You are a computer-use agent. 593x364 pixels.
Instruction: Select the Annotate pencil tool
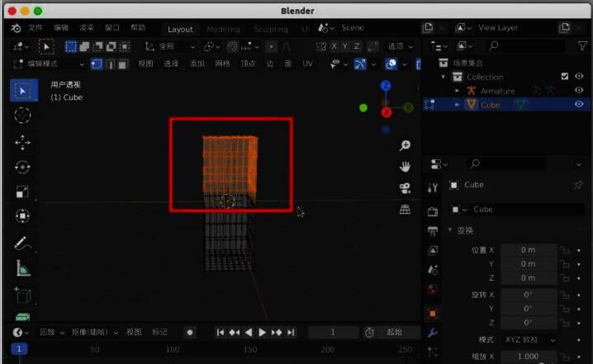22,243
